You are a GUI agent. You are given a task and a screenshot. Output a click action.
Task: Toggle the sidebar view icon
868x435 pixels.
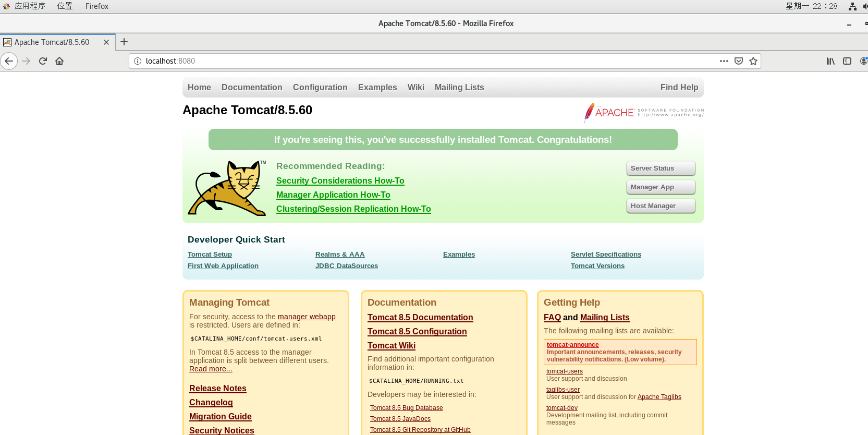coord(847,61)
